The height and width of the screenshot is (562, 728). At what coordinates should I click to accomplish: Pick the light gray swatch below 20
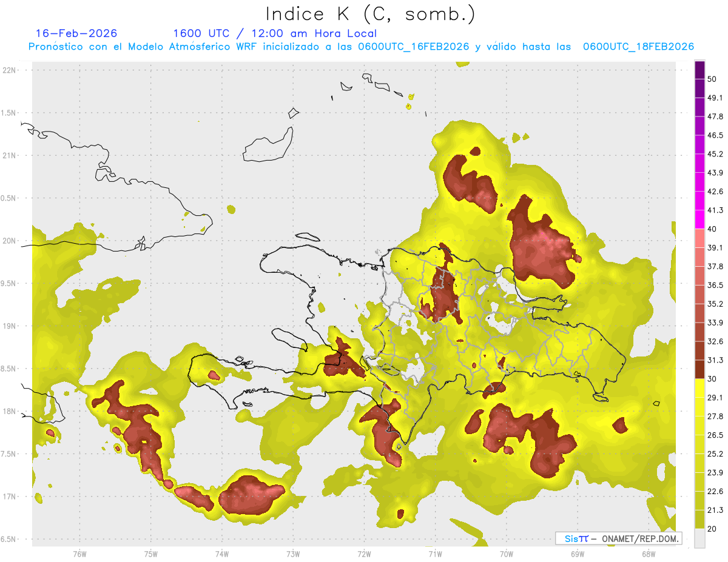[699, 538]
